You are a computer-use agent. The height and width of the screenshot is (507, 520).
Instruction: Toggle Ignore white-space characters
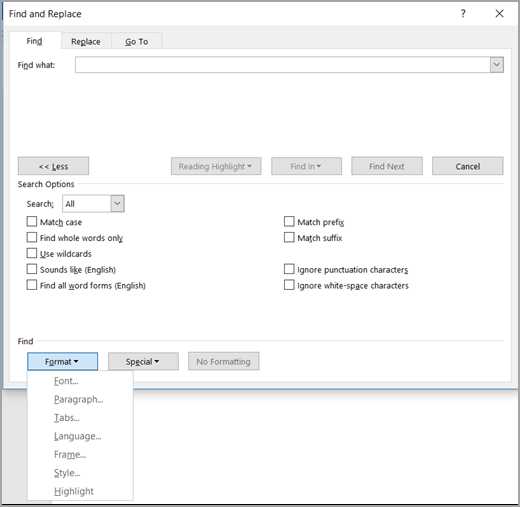click(289, 285)
